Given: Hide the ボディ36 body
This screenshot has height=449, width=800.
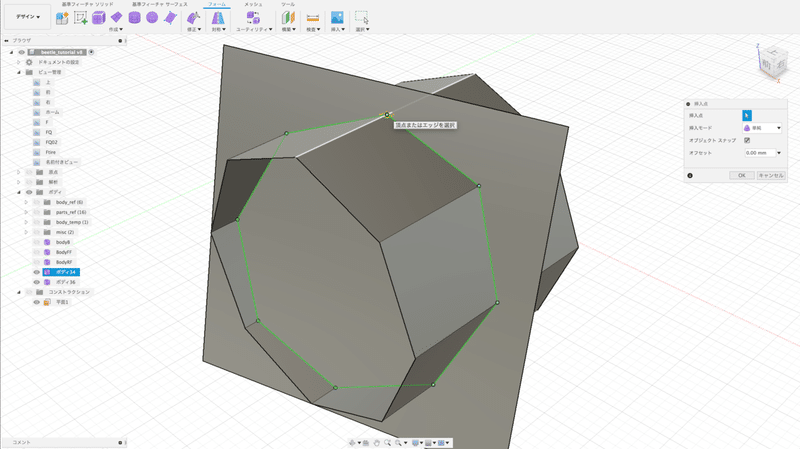Looking at the screenshot, I should (37, 282).
